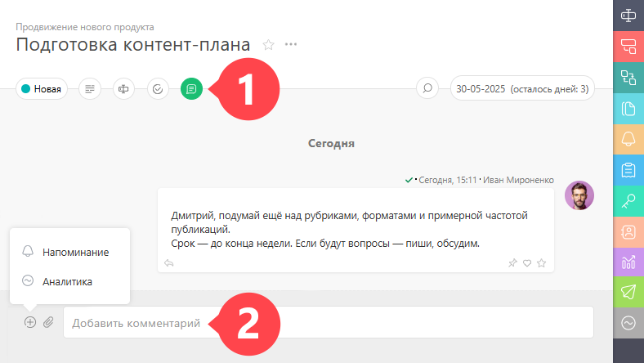
Task: Star the comment from Иван Мироненко
Action: (541, 263)
